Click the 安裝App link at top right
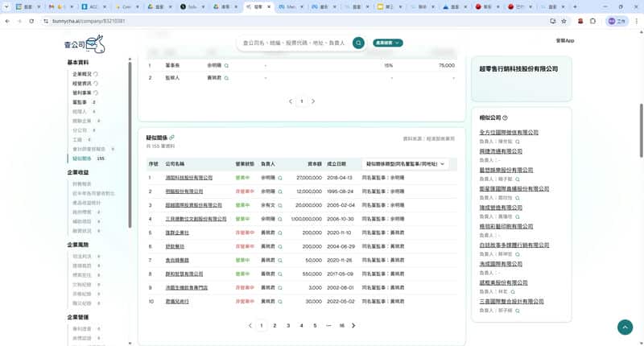Screen dimensions: 644x346 click(x=564, y=40)
